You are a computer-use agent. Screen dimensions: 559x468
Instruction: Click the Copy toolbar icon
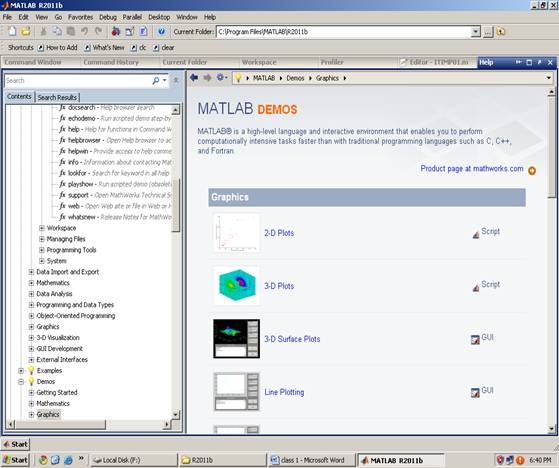tap(57, 31)
